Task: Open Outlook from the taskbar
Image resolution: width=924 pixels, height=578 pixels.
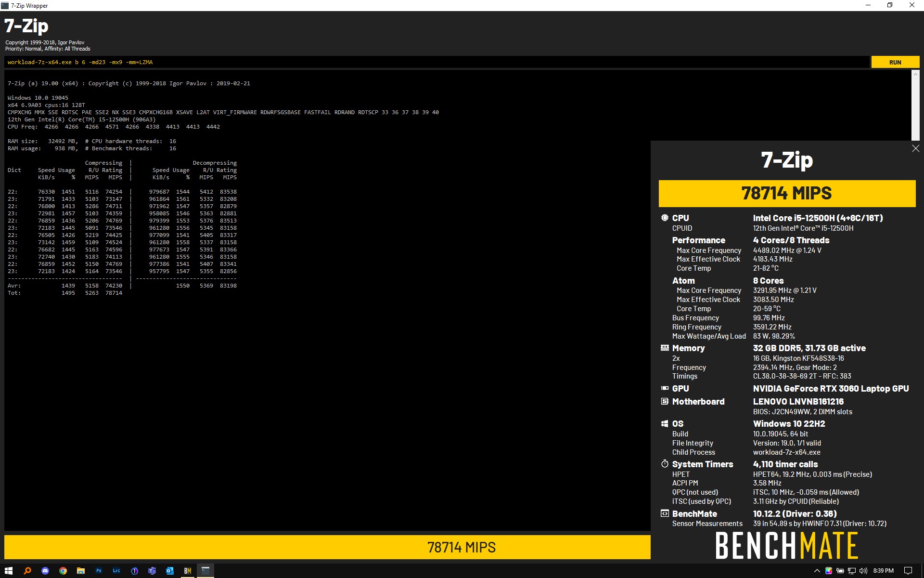Action: [170, 571]
